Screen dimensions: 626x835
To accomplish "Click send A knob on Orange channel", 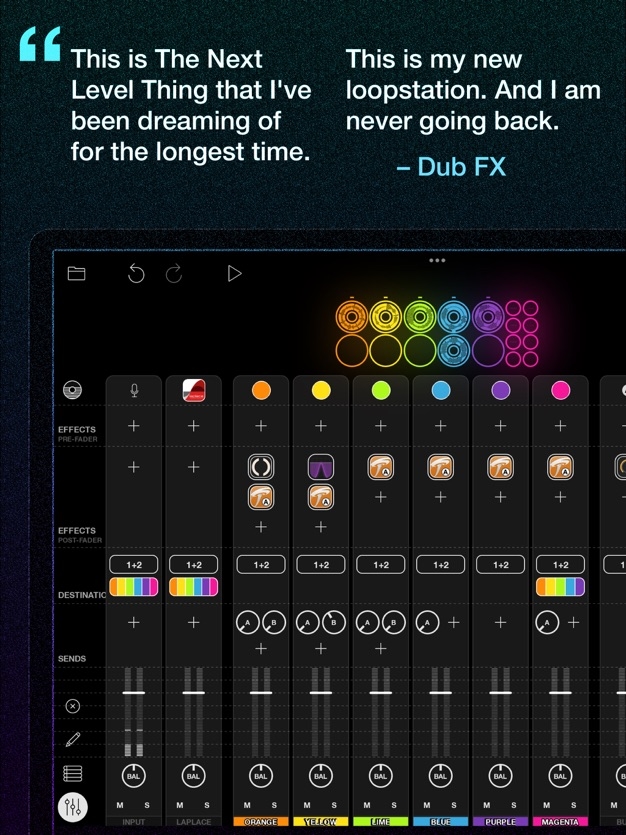I will [248, 622].
